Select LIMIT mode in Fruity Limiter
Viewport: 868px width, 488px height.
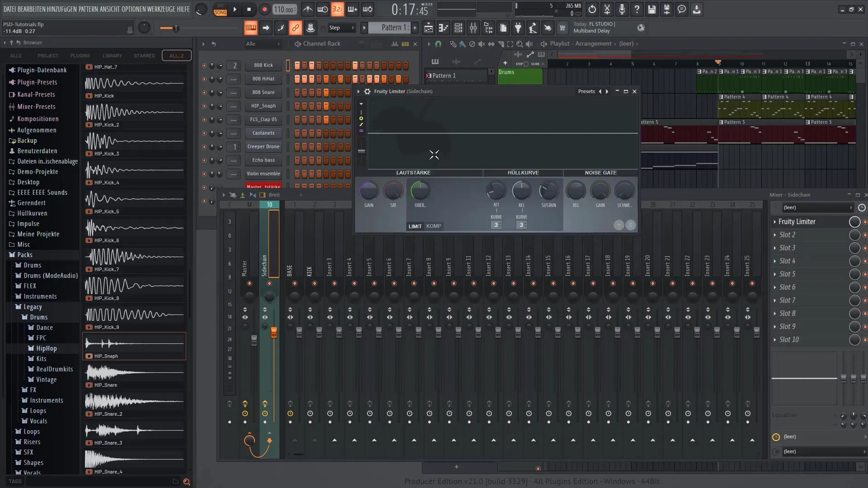(x=415, y=226)
